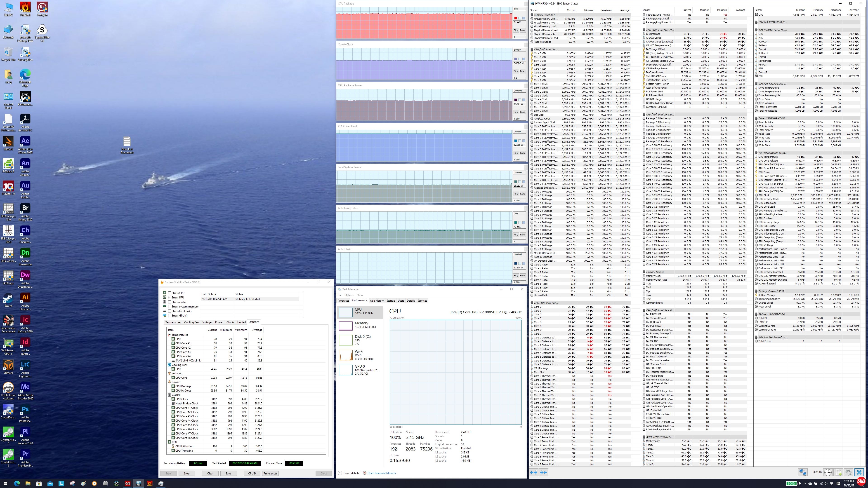The image size is (868, 488).
Task: Open File Explorer from taskbar
Action: (28, 483)
